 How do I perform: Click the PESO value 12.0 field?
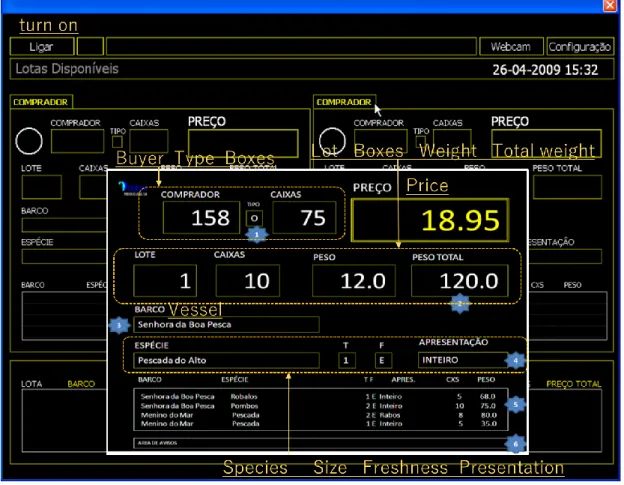[x=355, y=282]
